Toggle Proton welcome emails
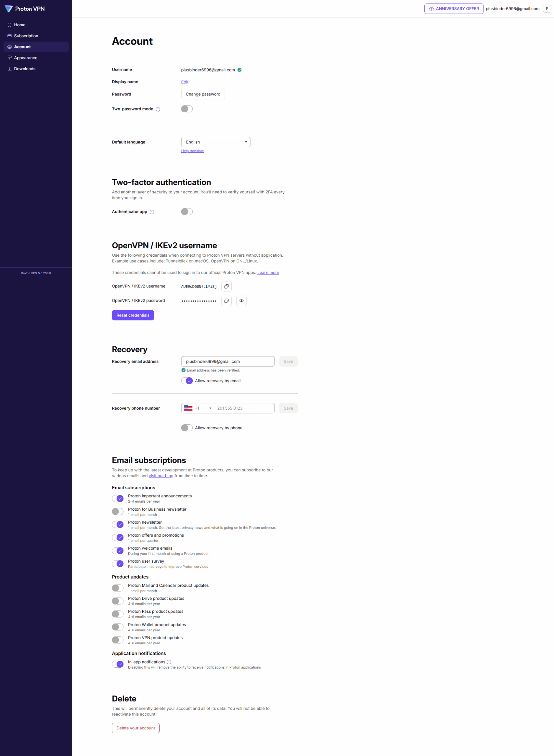Image resolution: width=554 pixels, height=756 pixels. point(118,551)
